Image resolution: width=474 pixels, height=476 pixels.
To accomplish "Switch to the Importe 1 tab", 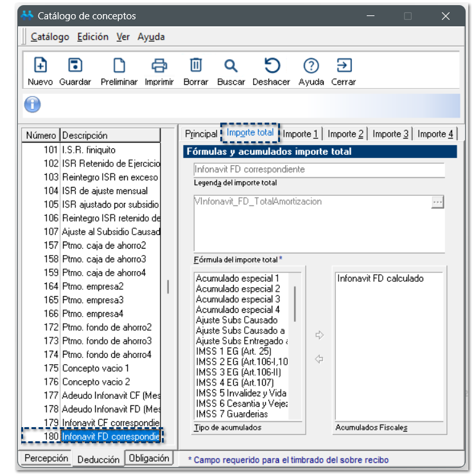I will click(301, 134).
